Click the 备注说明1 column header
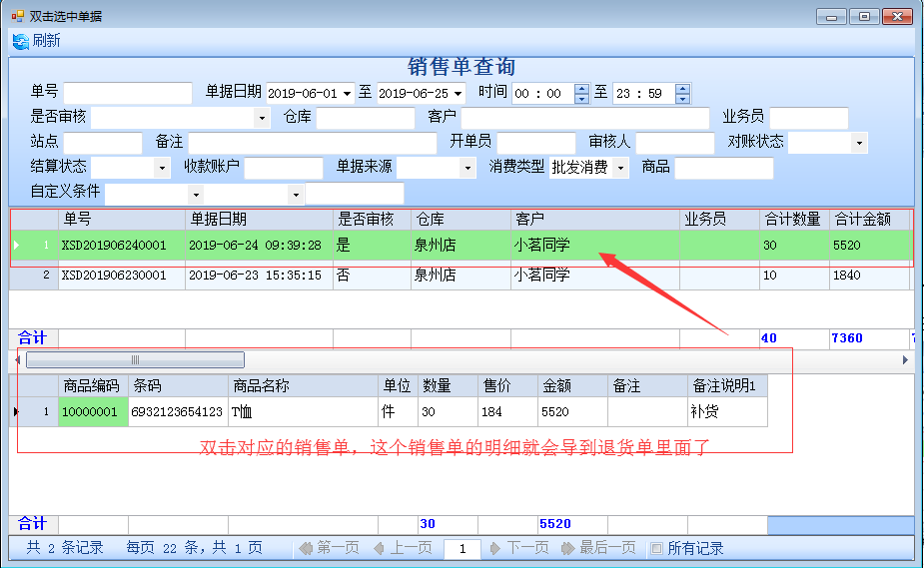Viewport: 924px width, 568px height. (x=727, y=386)
